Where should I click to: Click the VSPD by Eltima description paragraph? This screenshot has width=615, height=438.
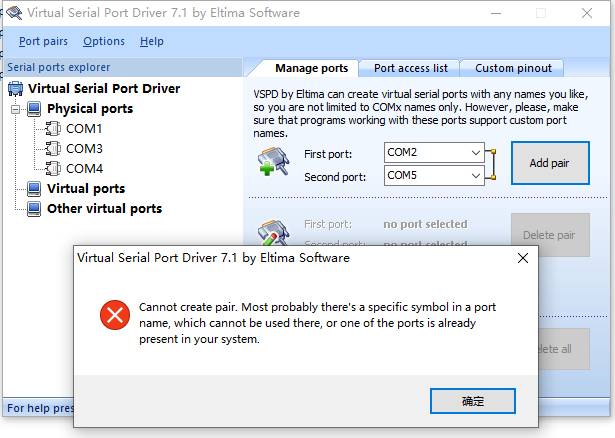click(420, 114)
